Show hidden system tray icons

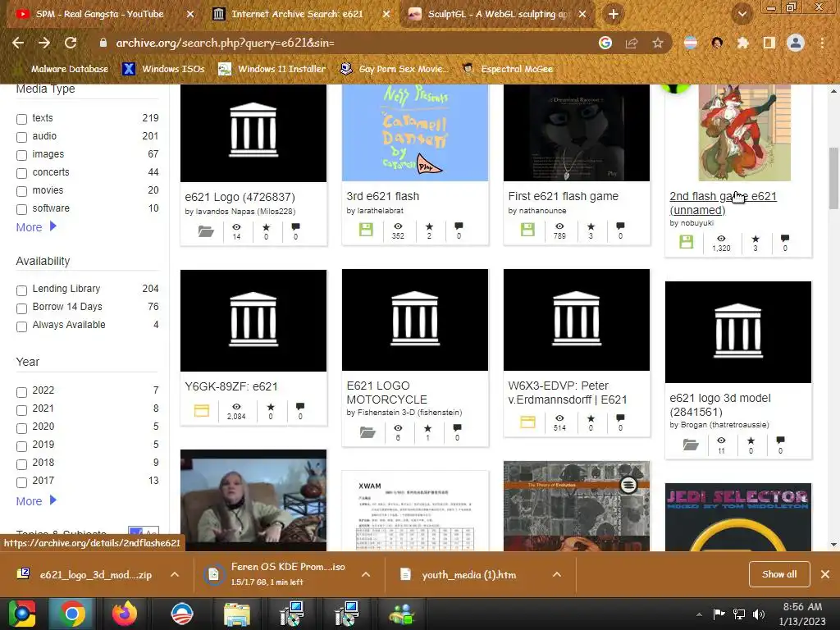tap(699, 614)
